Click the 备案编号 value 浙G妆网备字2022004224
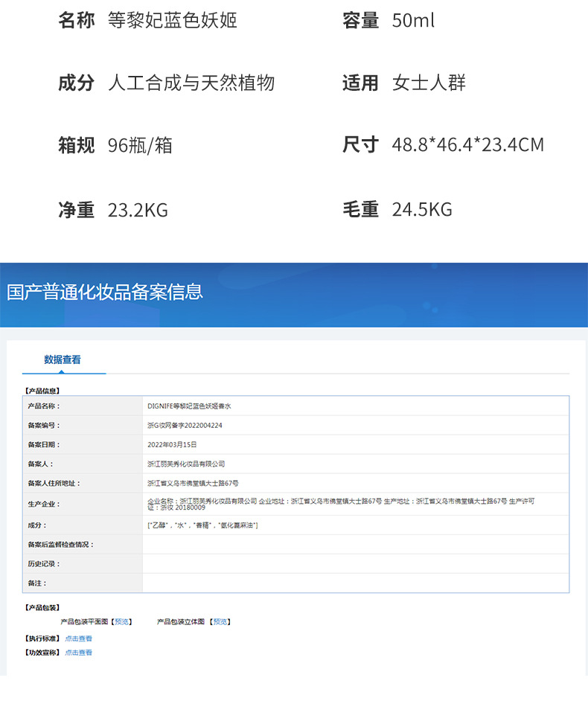Screen dimensions: 588x704 click(185, 425)
